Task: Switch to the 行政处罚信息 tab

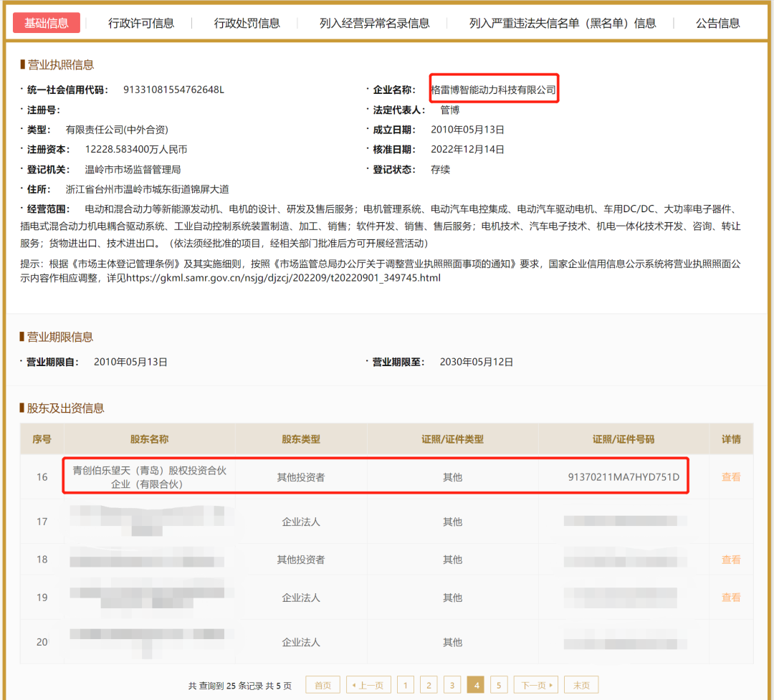Action: point(247,23)
